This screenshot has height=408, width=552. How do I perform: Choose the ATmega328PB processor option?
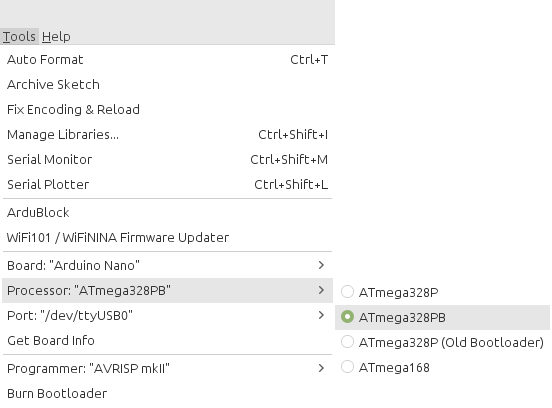443,318
